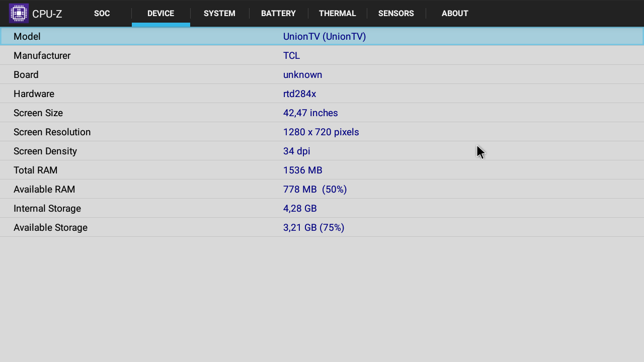Select the Total RAM label
This screenshot has height=362, width=644.
(35, 170)
